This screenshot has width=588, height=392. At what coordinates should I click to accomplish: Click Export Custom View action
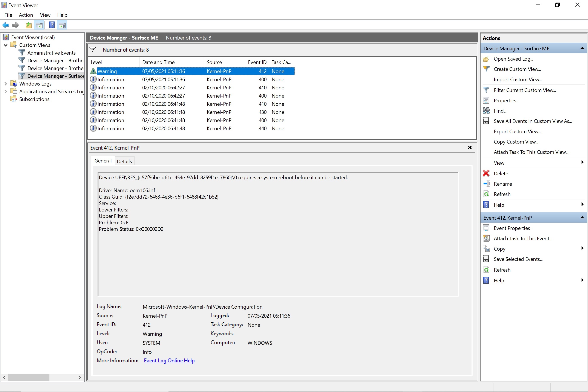(517, 132)
